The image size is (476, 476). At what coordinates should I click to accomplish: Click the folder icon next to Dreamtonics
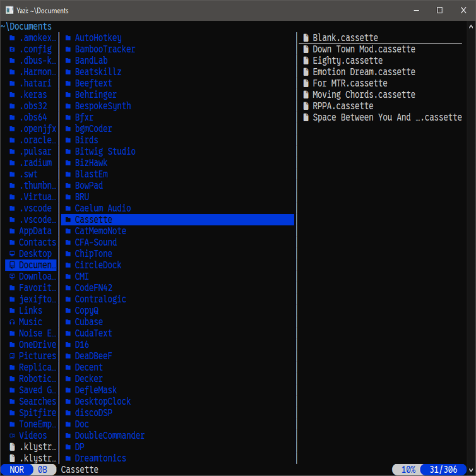coord(68,458)
